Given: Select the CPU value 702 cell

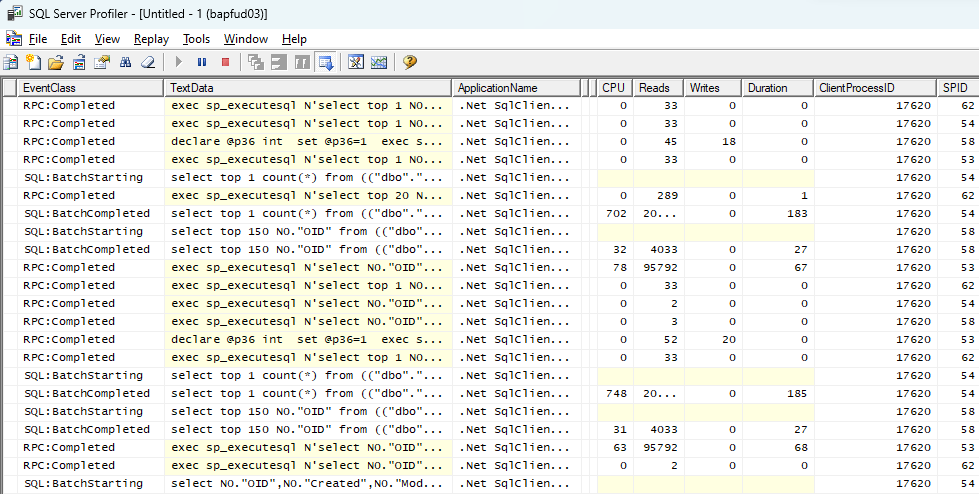Looking at the screenshot, I should (614, 214).
